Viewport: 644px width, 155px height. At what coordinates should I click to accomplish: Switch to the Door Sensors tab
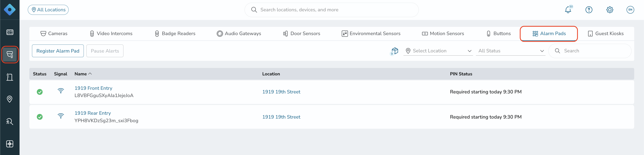[301, 34]
